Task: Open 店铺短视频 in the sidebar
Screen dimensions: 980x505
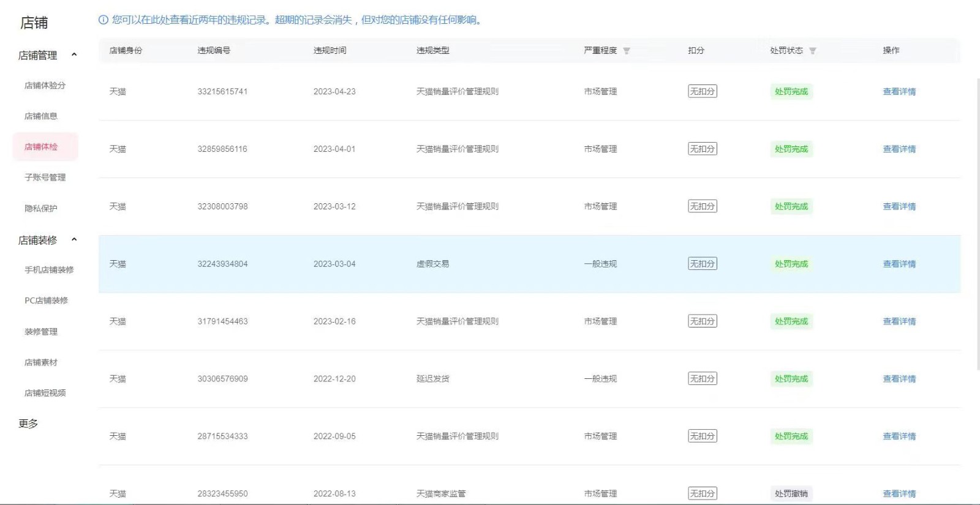Action: 45,393
